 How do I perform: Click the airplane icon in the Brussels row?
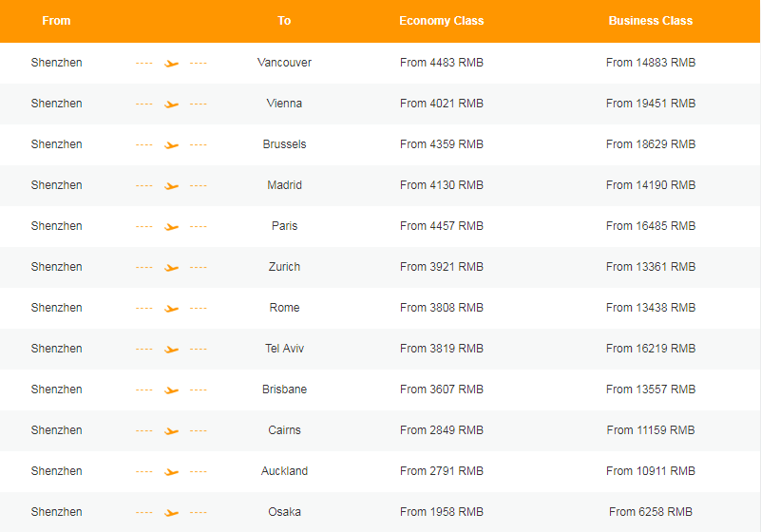pos(171,145)
